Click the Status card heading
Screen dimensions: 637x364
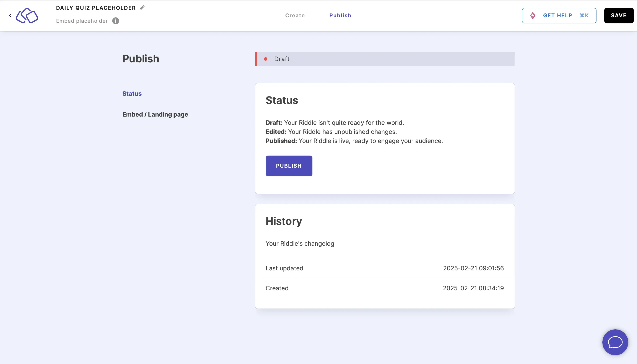coord(282,100)
